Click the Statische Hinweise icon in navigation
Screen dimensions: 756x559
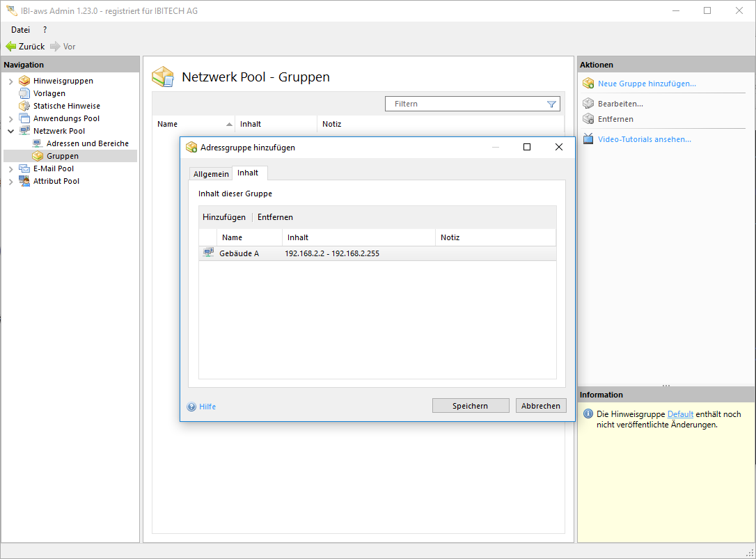tap(24, 106)
